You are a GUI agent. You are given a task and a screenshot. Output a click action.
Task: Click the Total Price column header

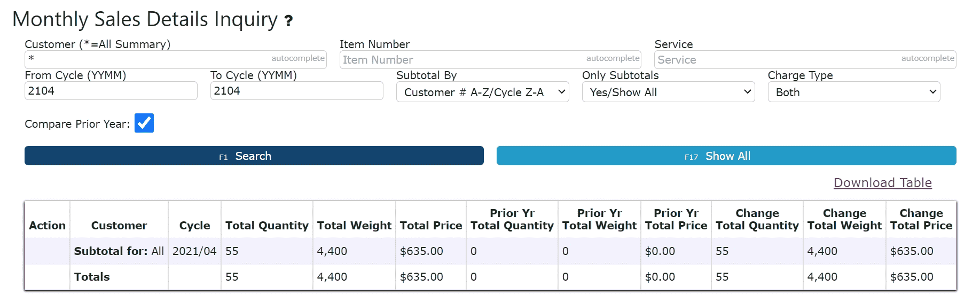[430, 226]
